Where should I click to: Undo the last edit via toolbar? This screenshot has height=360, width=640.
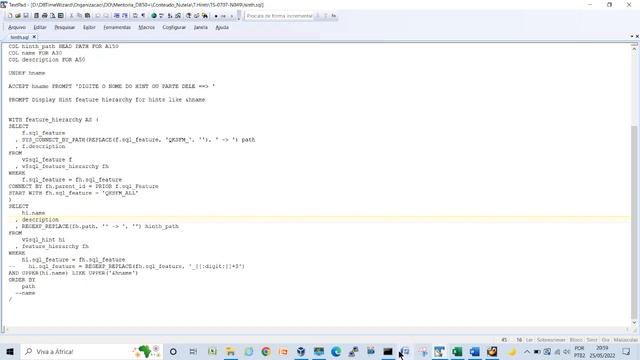[98, 16]
